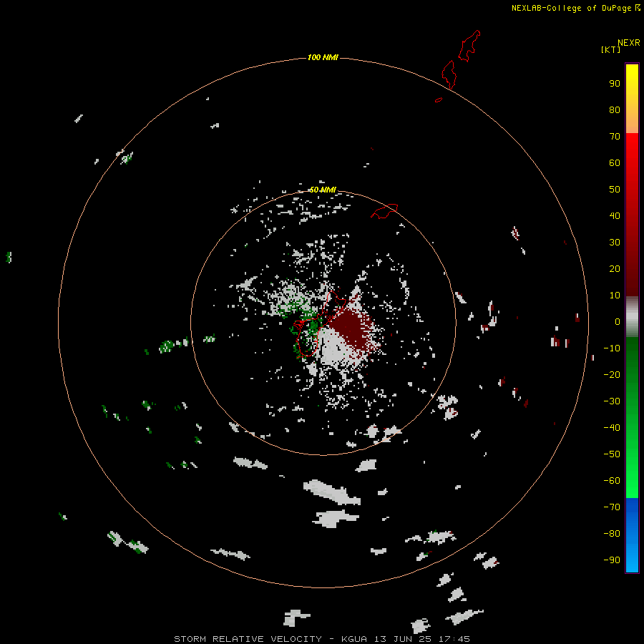Click the 90 value on the velocity scale
644x644 pixels.
(x=615, y=84)
